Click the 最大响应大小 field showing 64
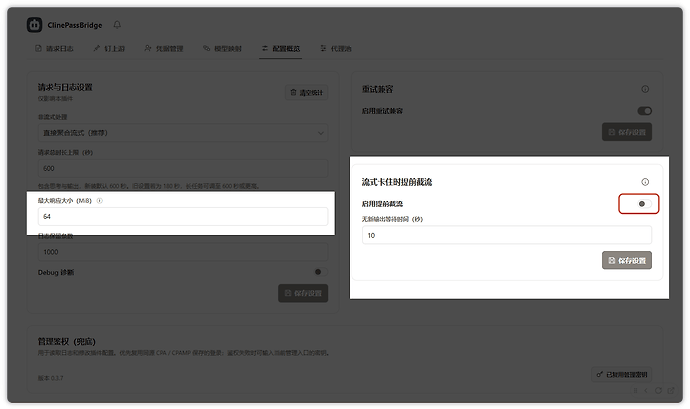Viewport: 690px width, 409px height. tap(183, 217)
